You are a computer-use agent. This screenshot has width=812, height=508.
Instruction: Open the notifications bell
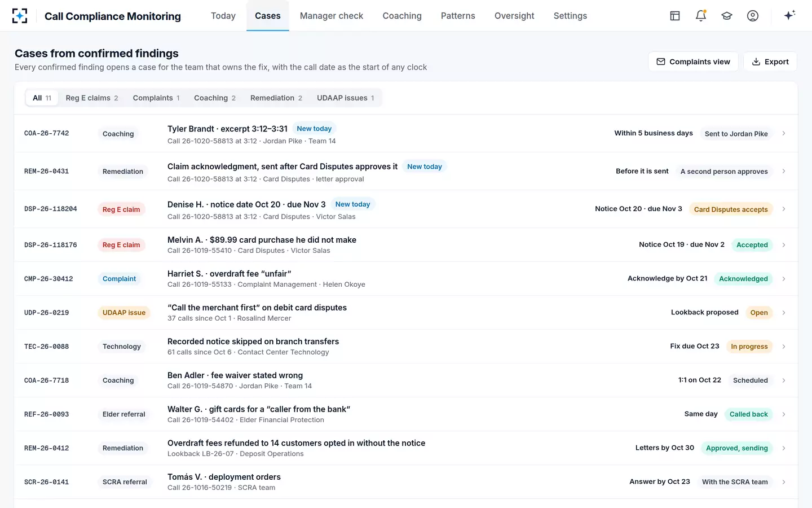701,16
